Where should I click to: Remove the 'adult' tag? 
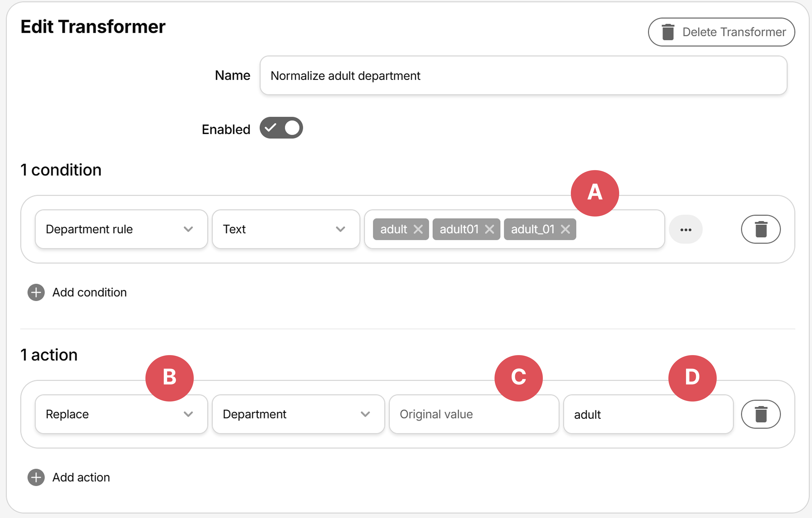click(418, 229)
